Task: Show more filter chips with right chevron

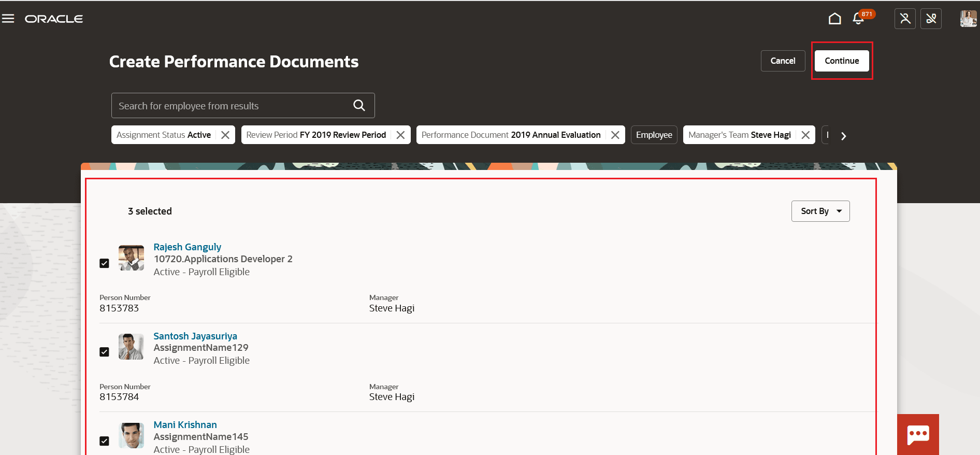Action: [844, 136]
